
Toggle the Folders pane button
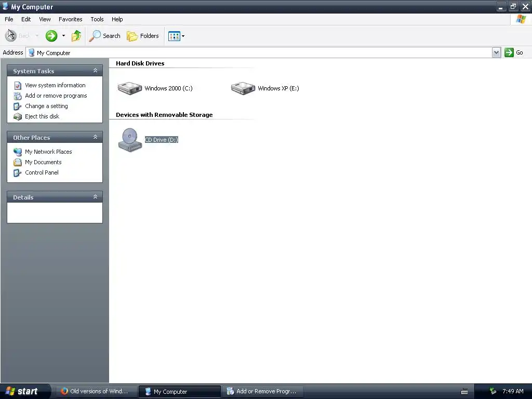click(x=143, y=36)
